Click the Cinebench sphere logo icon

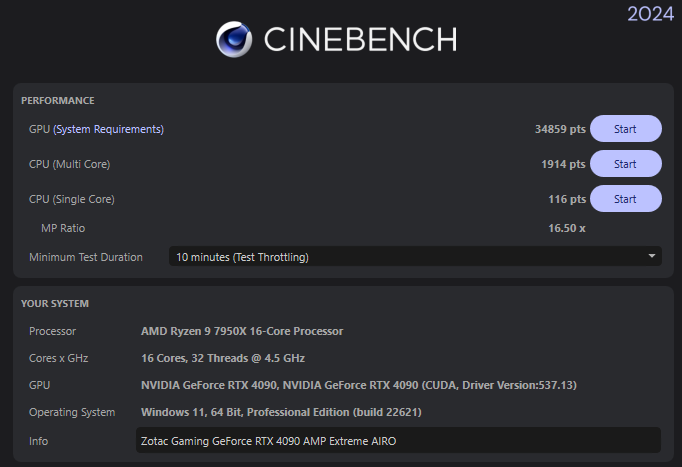[x=234, y=39]
